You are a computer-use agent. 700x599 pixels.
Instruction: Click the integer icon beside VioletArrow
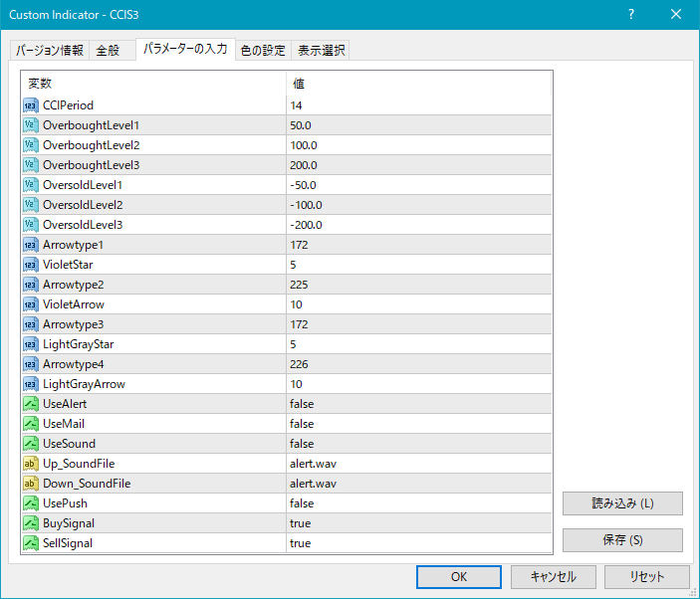(x=30, y=304)
